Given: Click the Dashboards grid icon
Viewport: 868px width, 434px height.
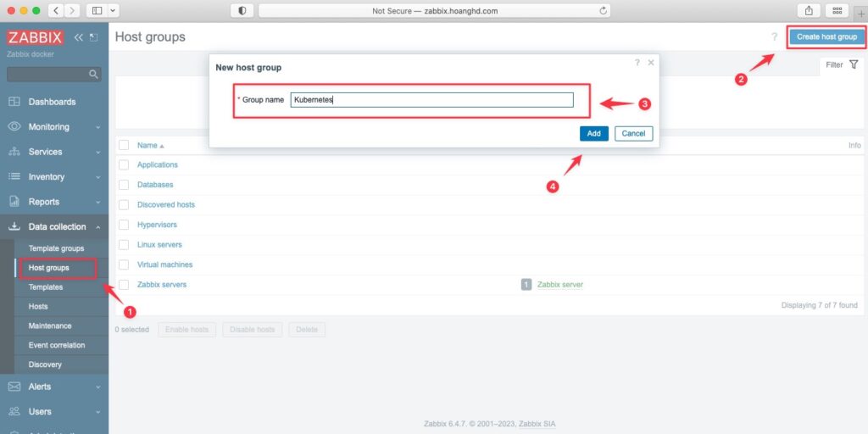Looking at the screenshot, I should click(x=14, y=102).
